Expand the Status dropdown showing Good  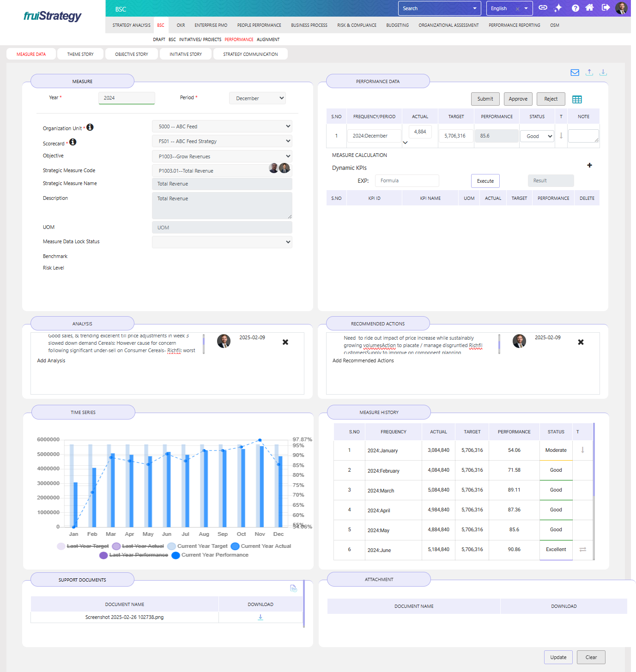click(537, 136)
